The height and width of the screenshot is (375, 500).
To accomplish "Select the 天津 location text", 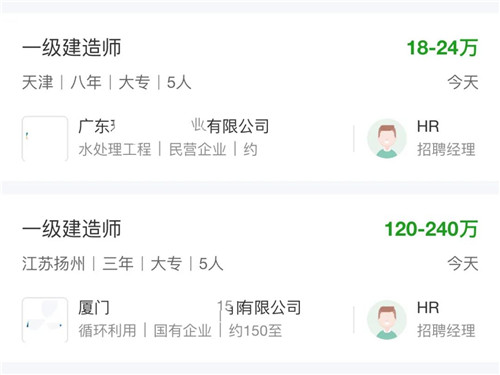I will pos(38,82).
